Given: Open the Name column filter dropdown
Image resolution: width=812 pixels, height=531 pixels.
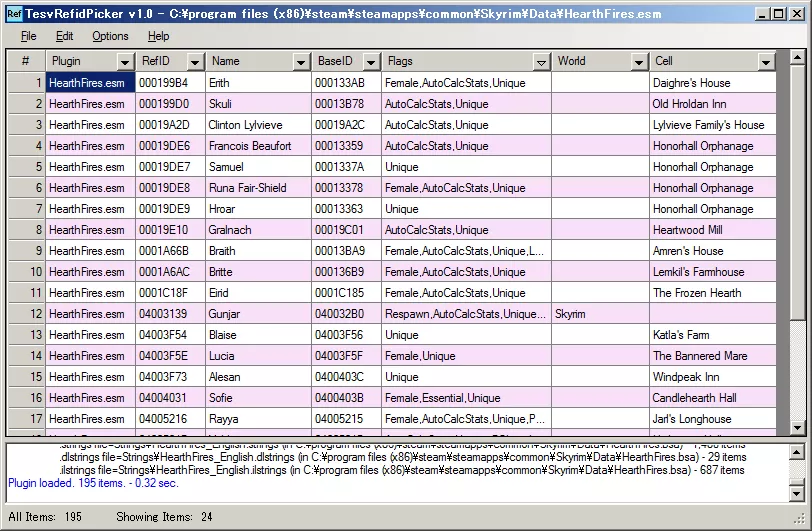Looking at the screenshot, I should click(x=300, y=62).
